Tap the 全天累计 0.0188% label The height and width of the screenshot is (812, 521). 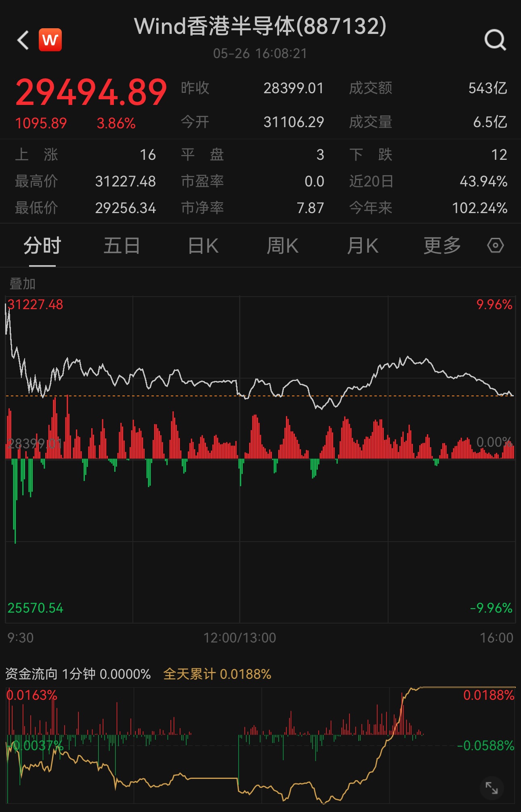[x=217, y=674]
